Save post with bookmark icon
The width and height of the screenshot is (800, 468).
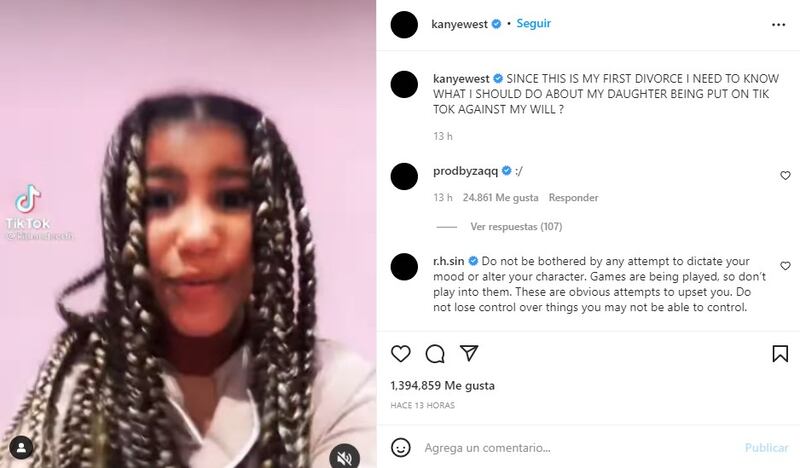780,354
